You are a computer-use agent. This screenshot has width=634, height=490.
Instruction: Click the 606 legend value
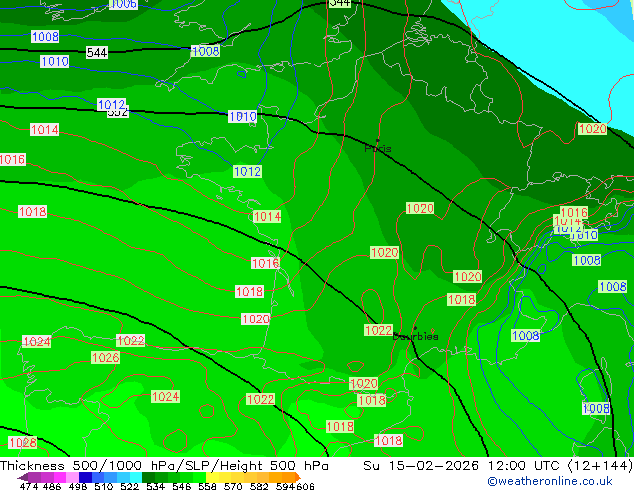point(305,486)
